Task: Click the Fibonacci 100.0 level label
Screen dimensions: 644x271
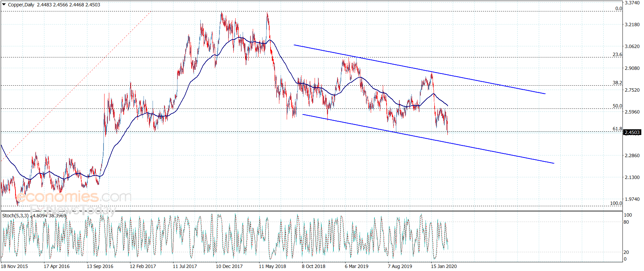Action: point(616,203)
